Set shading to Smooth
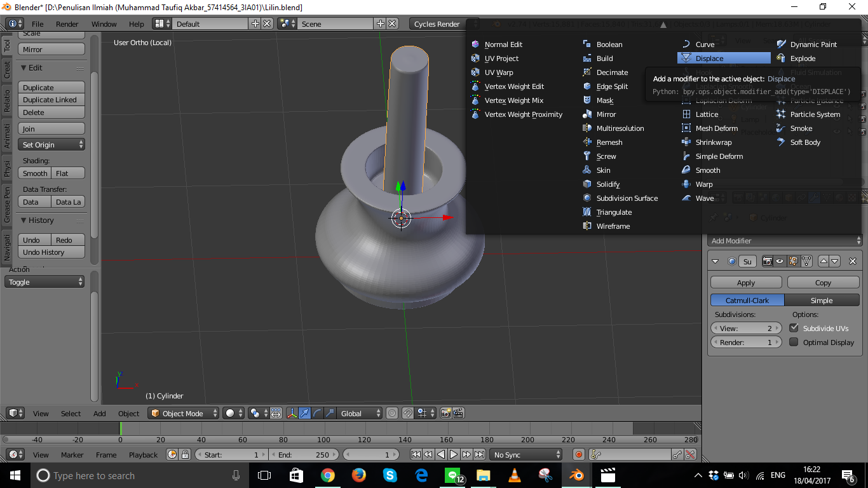 click(x=34, y=173)
